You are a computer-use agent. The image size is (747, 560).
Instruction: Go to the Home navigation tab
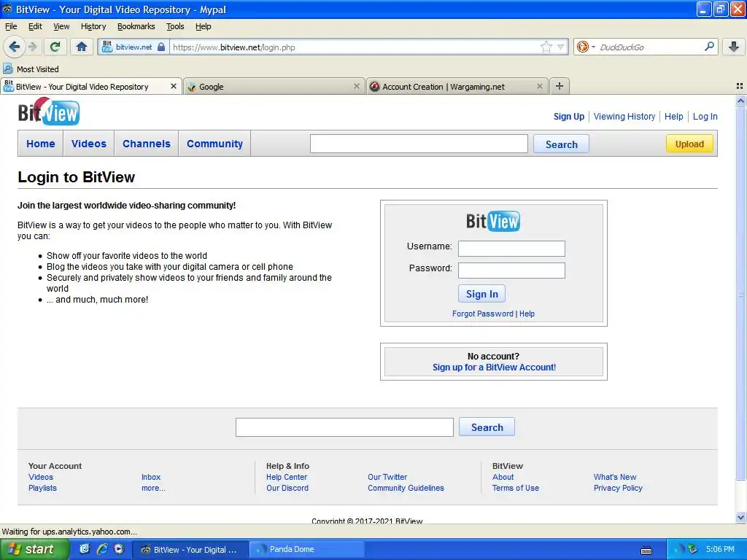[41, 144]
